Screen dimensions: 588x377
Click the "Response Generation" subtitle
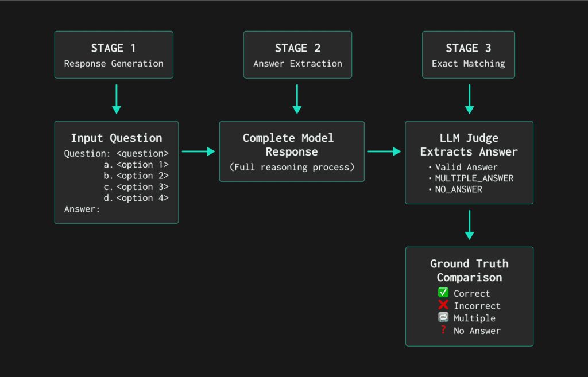tap(114, 64)
